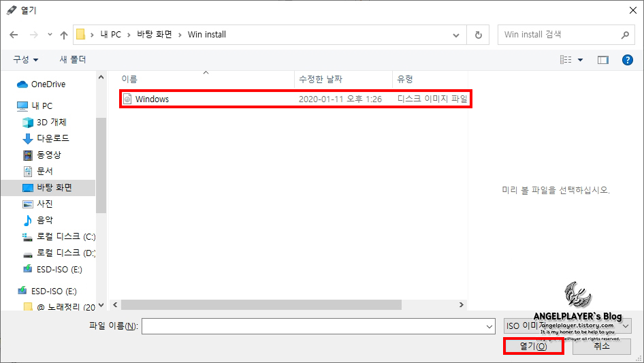The height and width of the screenshot is (363, 644).
Task: Open help with the question mark icon
Action: click(628, 60)
